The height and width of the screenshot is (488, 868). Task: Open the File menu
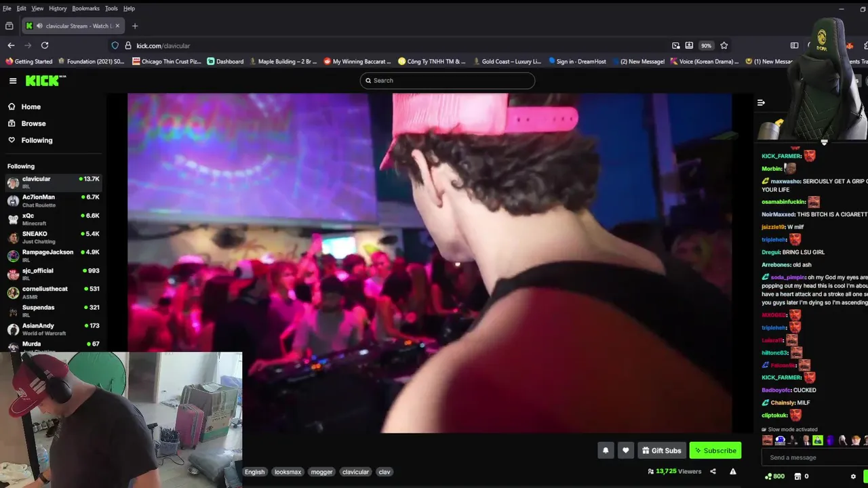click(x=7, y=8)
